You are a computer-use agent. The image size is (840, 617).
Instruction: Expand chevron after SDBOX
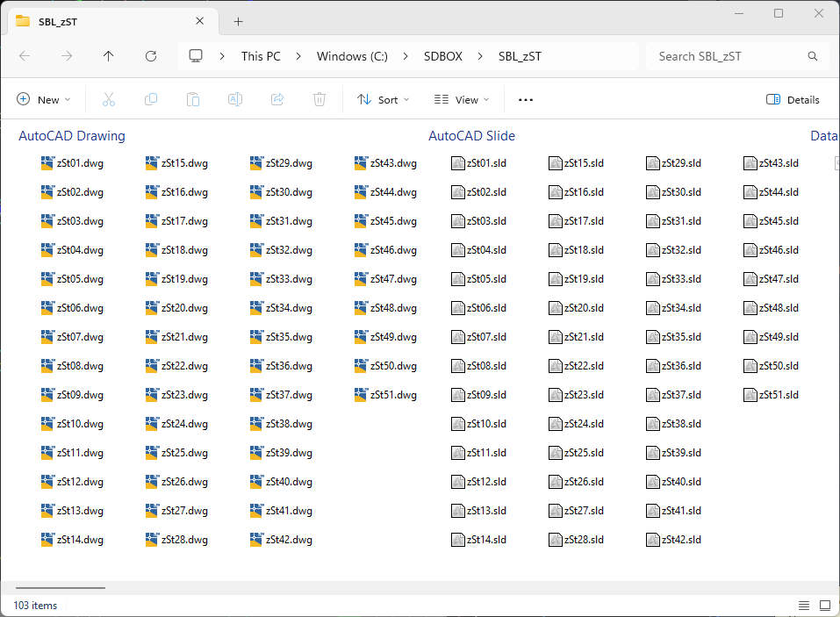pyautogui.click(x=480, y=56)
